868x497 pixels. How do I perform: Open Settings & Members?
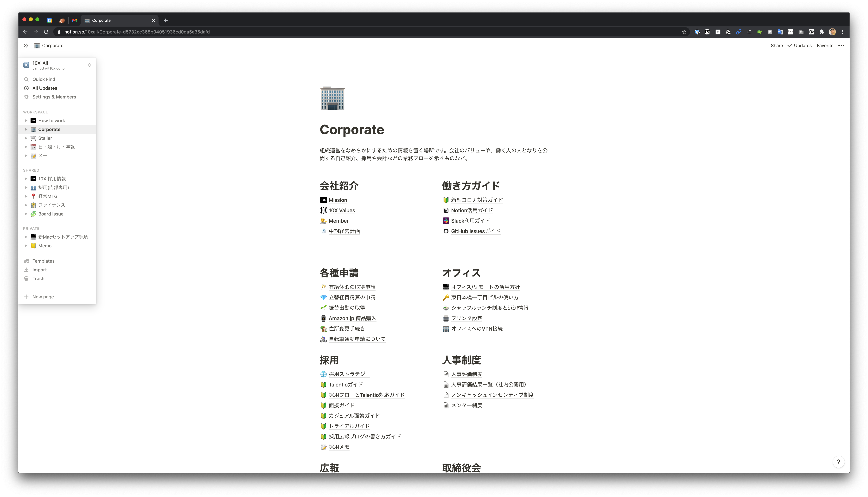(54, 97)
